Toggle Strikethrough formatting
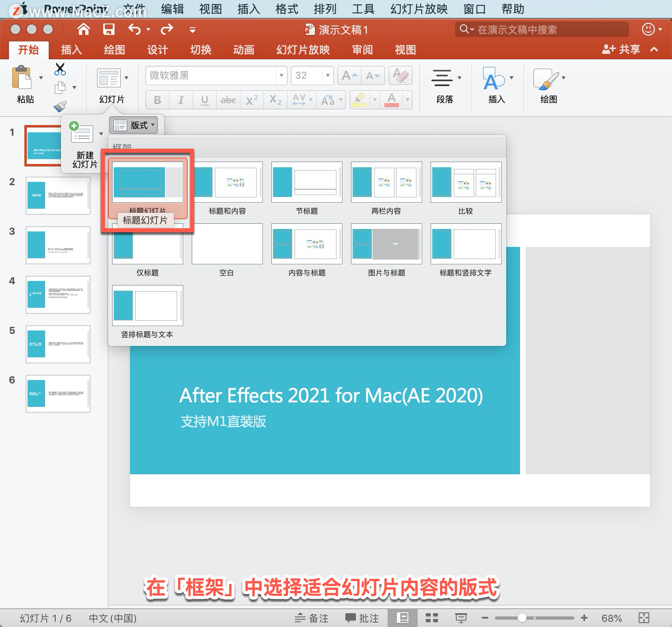The width and height of the screenshot is (672, 627). 228,100
